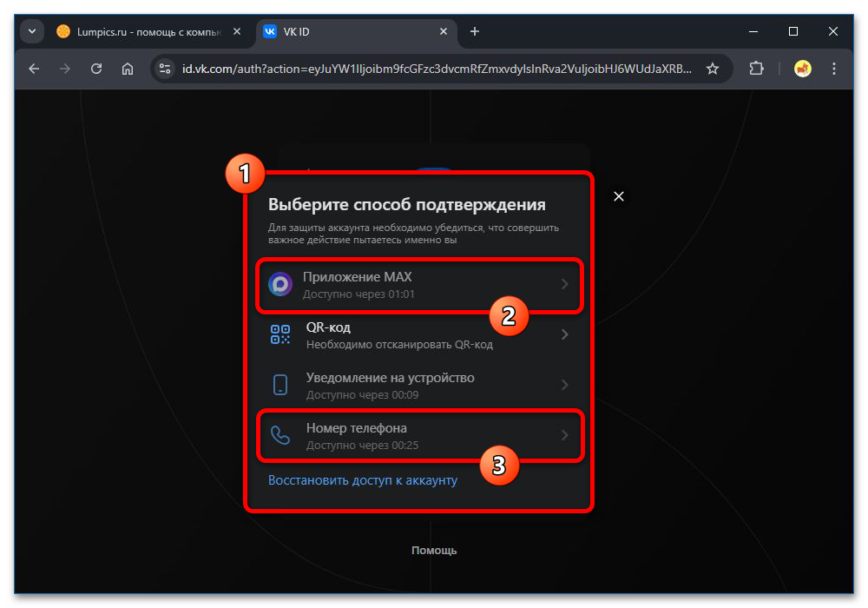Expand the Приложение MAX row chevron
The height and width of the screenshot is (608, 868).
point(565,284)
